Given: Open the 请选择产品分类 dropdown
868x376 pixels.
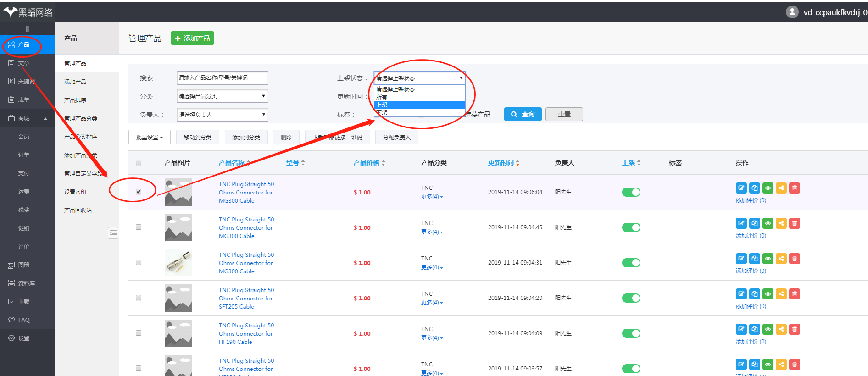Looking at the screenshot, I should coord(222,96).
